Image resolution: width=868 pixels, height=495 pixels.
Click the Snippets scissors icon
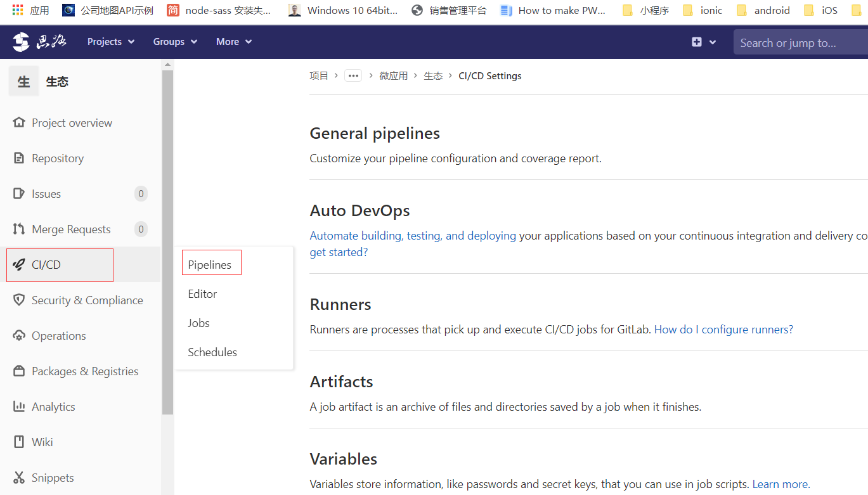19,477
